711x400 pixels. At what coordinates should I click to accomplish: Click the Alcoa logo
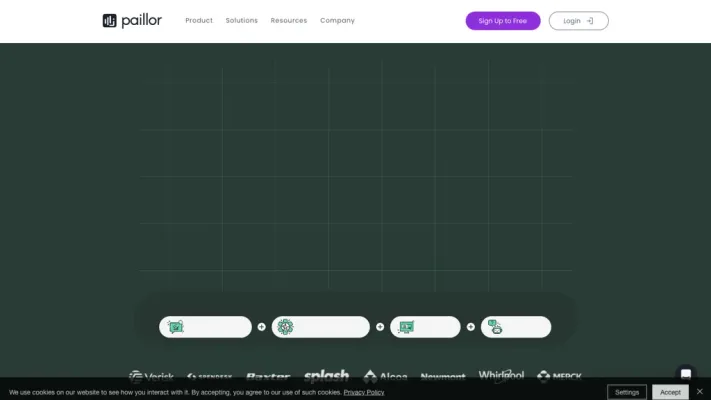385,377
